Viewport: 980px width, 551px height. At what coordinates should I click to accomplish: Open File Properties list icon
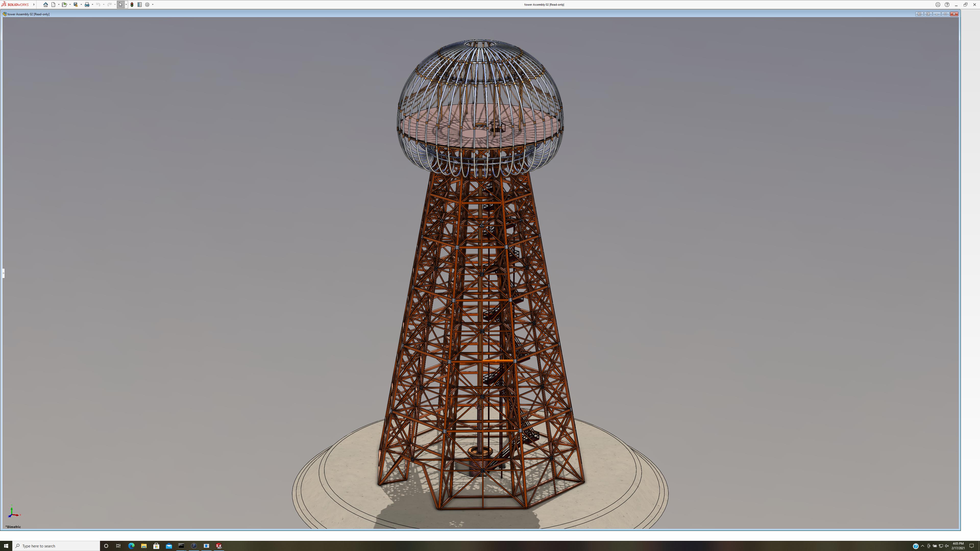pyautogui.click(x=140, y=5)
